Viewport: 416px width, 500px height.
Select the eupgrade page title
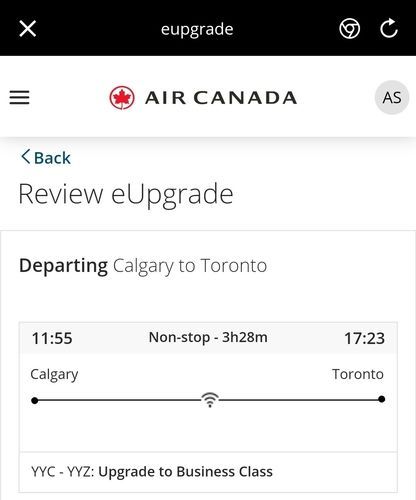coord(197,29)
